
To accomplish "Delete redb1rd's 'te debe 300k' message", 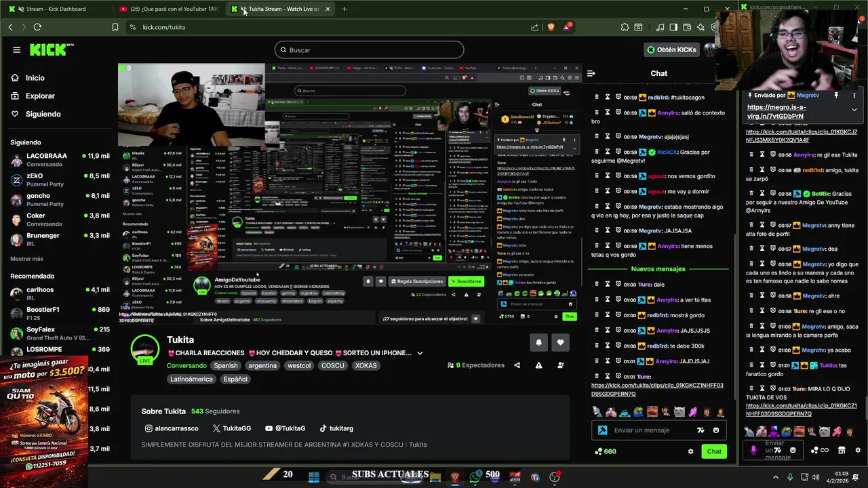I will pos(597,346).
